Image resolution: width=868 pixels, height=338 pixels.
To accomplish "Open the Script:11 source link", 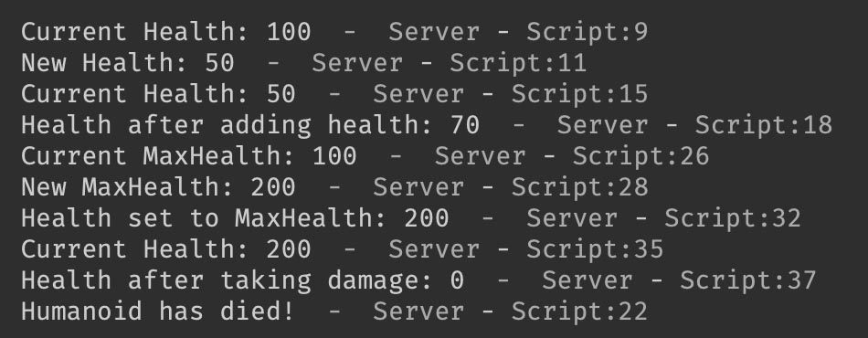I will (x=518, y=64).
